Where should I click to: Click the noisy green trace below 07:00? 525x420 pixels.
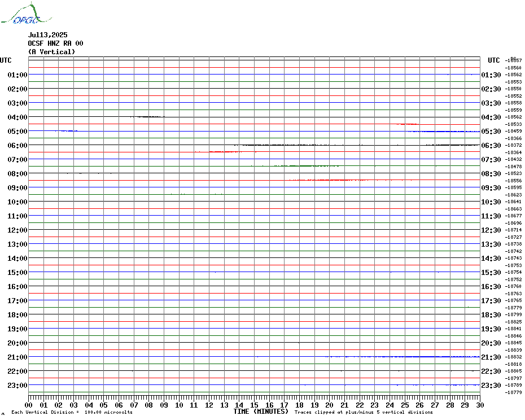pyautogui.click(x=307, y=166)
